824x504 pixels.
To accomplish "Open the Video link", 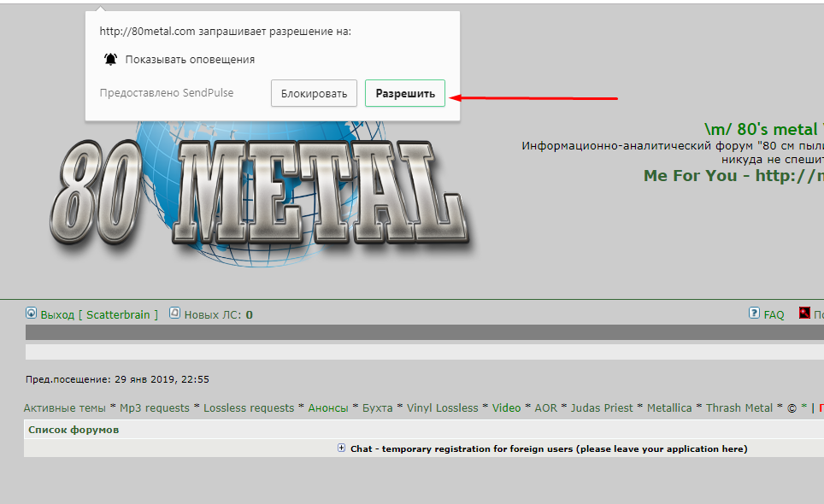I will [506, 408].
